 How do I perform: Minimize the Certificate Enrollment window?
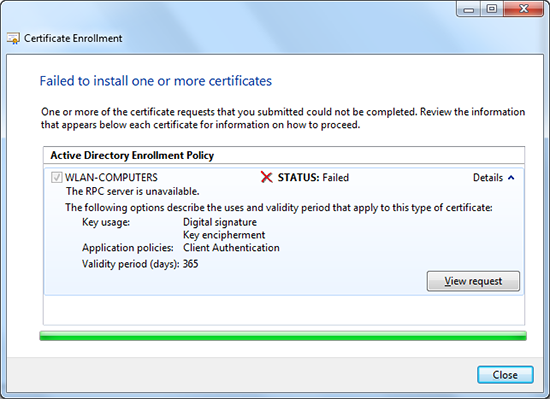pos(468,9)
